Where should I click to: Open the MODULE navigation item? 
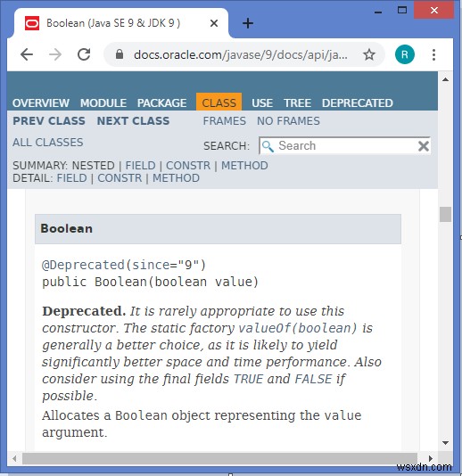point(103,103)
